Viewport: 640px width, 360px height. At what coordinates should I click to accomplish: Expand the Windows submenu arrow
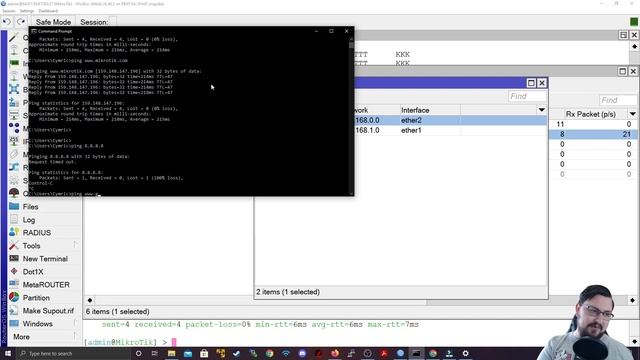pos(75,324)
